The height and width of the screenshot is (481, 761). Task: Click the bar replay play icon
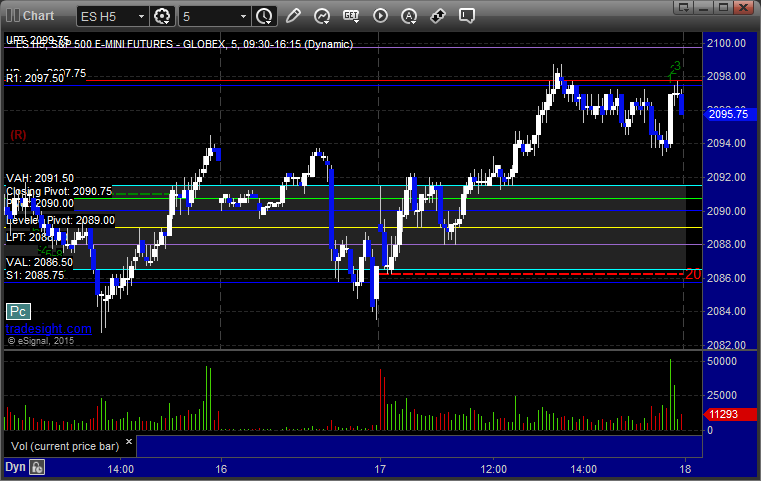(380, 16)
